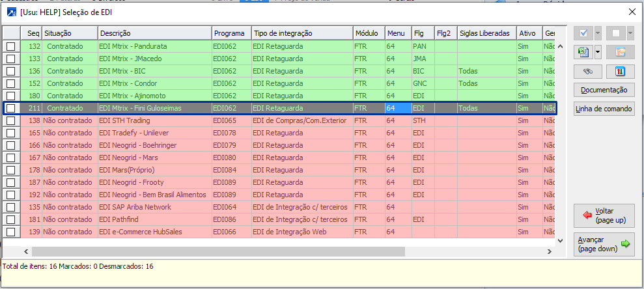The image size is (644, 289).
Task: Click the horizontal scrollbar left arrow
Action: (26, 251)
